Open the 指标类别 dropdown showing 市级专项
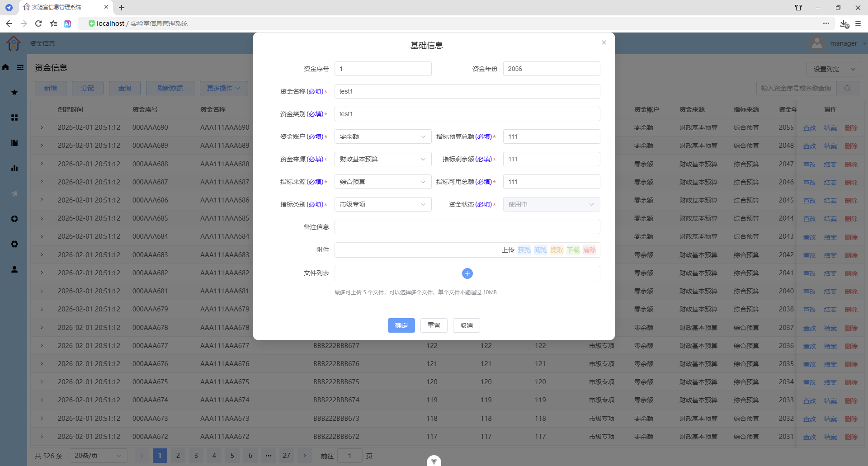This screenshot has width=868, height=466. 383,204
